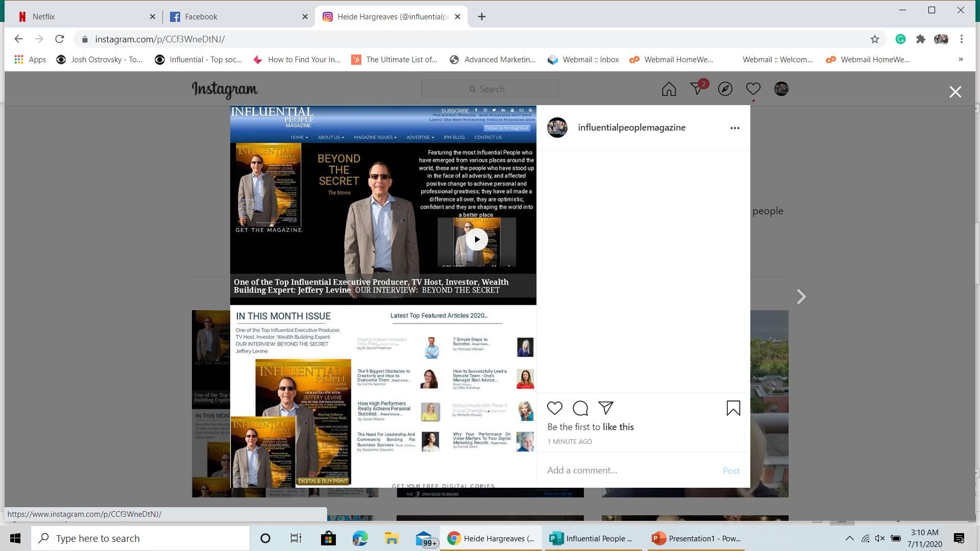Open Josh Ostrovsky bookmark

[x=100, y=60]
